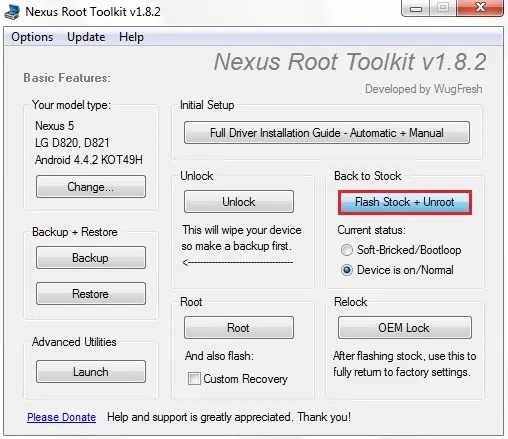Click the Root button

(239, 328)
